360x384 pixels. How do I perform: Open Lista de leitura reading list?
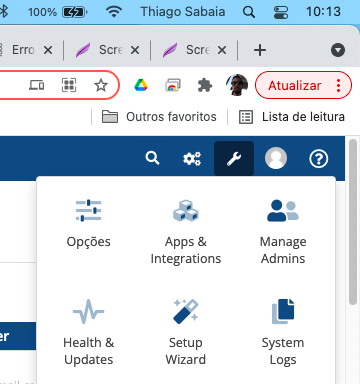(x=292, y=117)
